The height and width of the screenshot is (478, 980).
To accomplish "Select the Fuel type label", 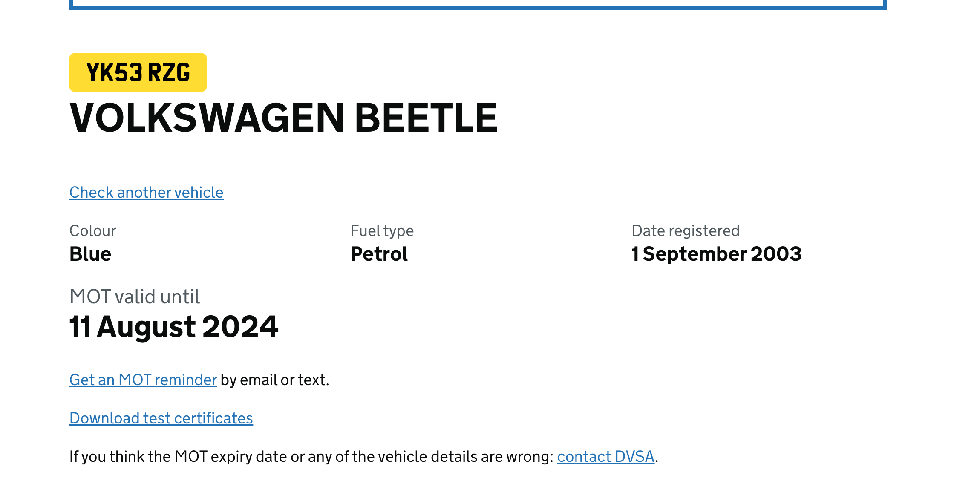I will [x=382, y=231].
